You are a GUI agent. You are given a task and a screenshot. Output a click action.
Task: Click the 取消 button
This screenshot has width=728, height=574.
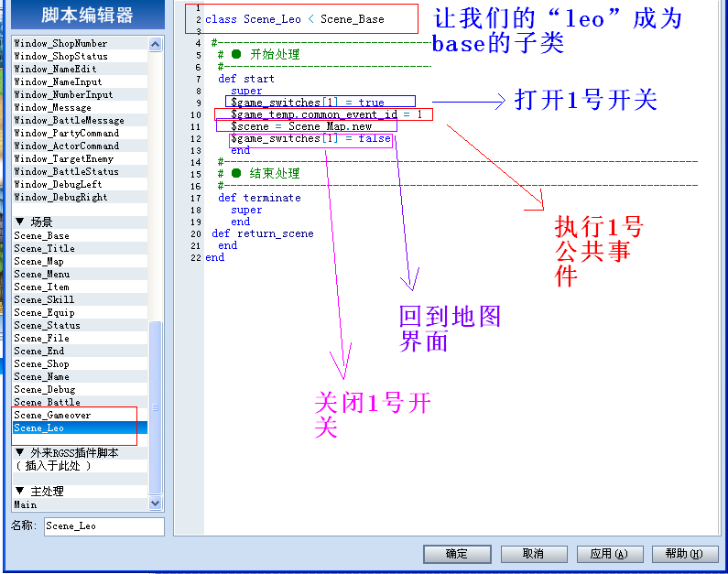534,554
